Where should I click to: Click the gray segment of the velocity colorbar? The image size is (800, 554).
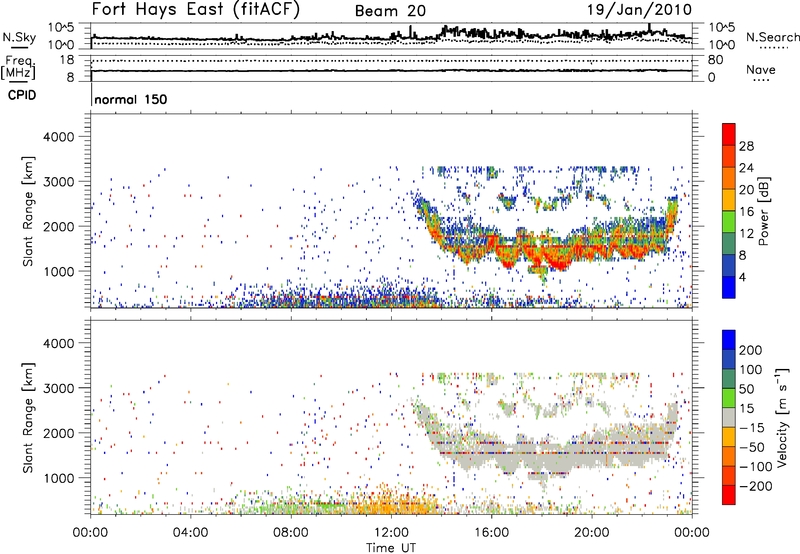click(729, 417)
